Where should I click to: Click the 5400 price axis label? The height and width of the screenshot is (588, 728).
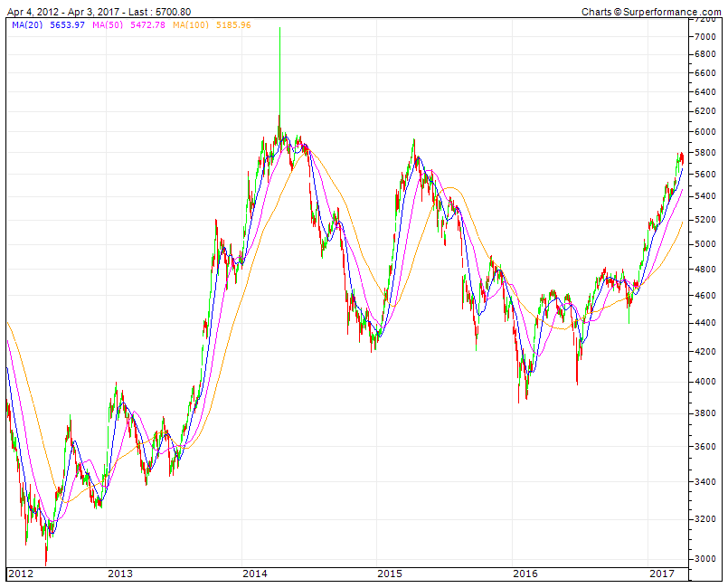point(705,196)
